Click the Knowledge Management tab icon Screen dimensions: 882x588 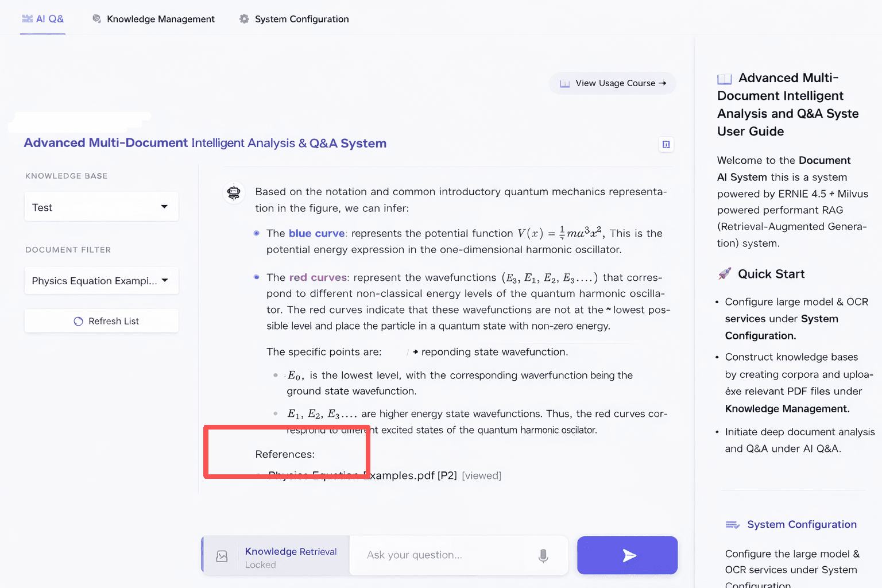tap(96, 19)
